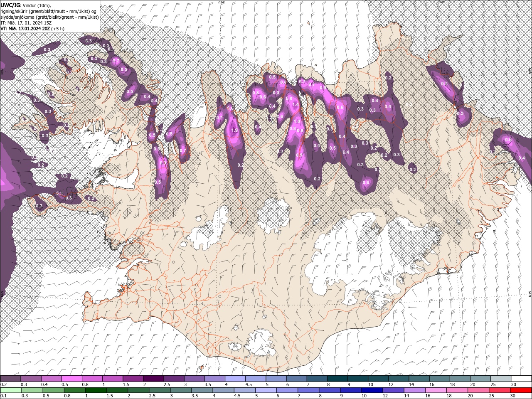Pick the darkest green 1 swatch in lower scale

coord(95,390)
